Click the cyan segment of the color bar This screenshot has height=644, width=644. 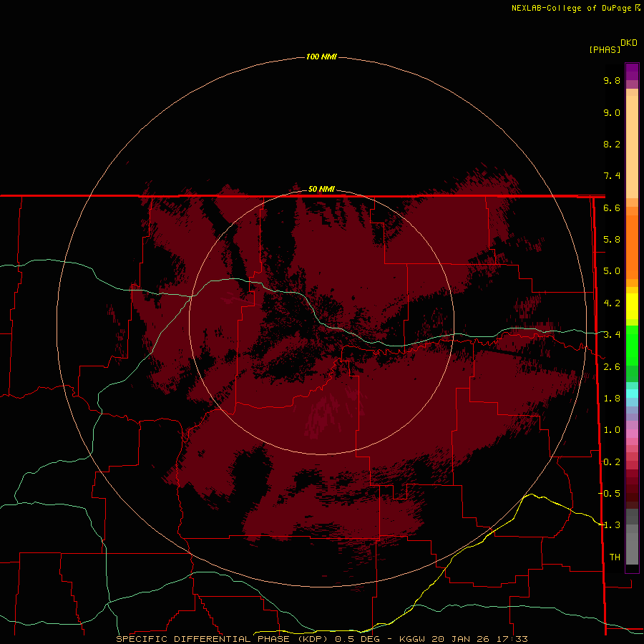[632, 394]
